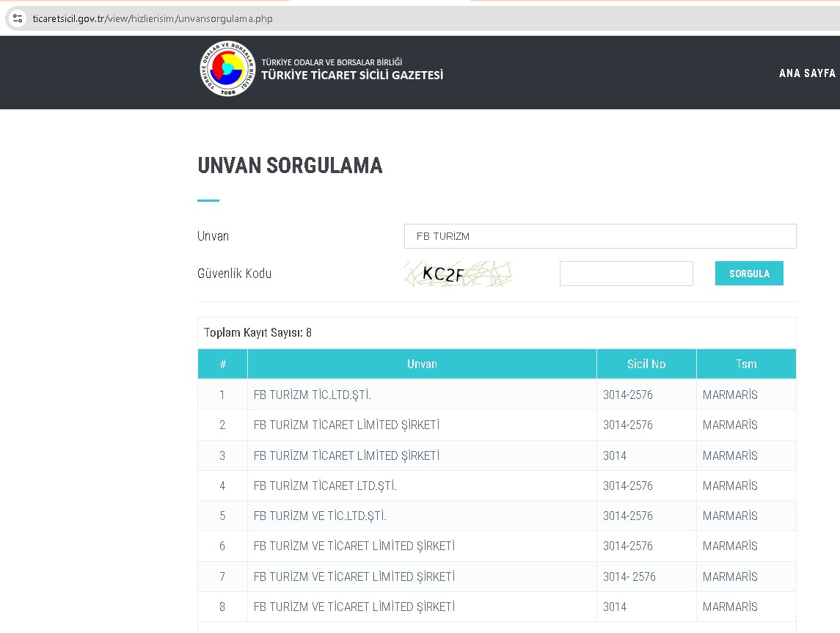Click the Toplam Kayıt Sayısı: 8 text
Viewport: 840px width, 633px height.
[x=258, y=332]
